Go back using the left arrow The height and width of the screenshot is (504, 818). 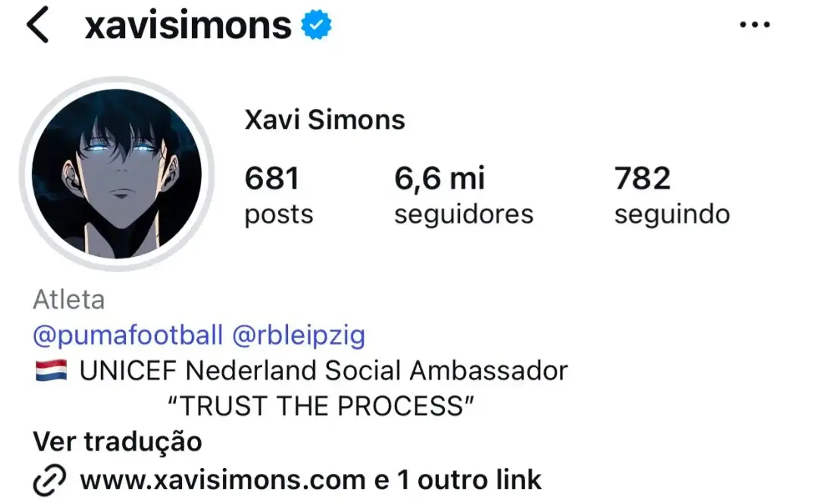click(x=37, y=25)
